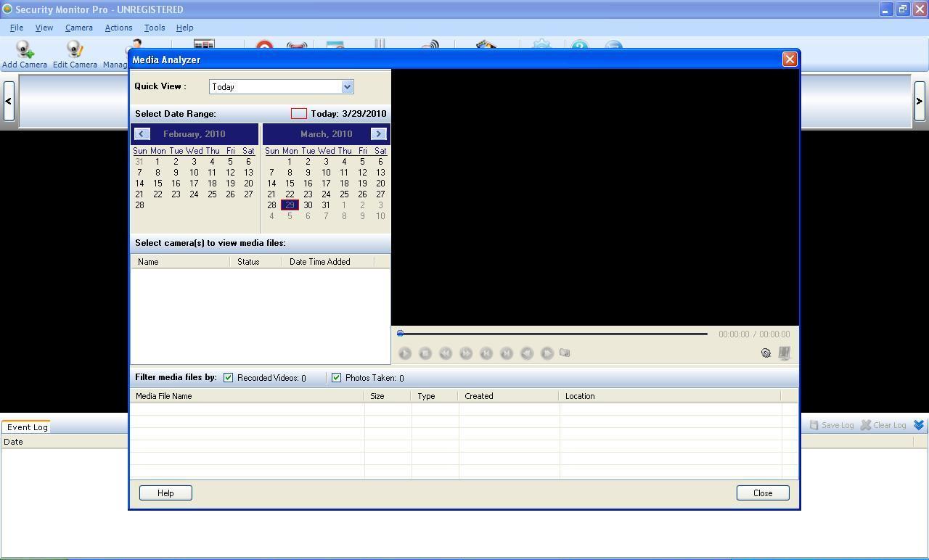The width and height of the screenshot is (929, 560).
Task: Collapse the Event Log with double chevron
Action: click(919, 425)
